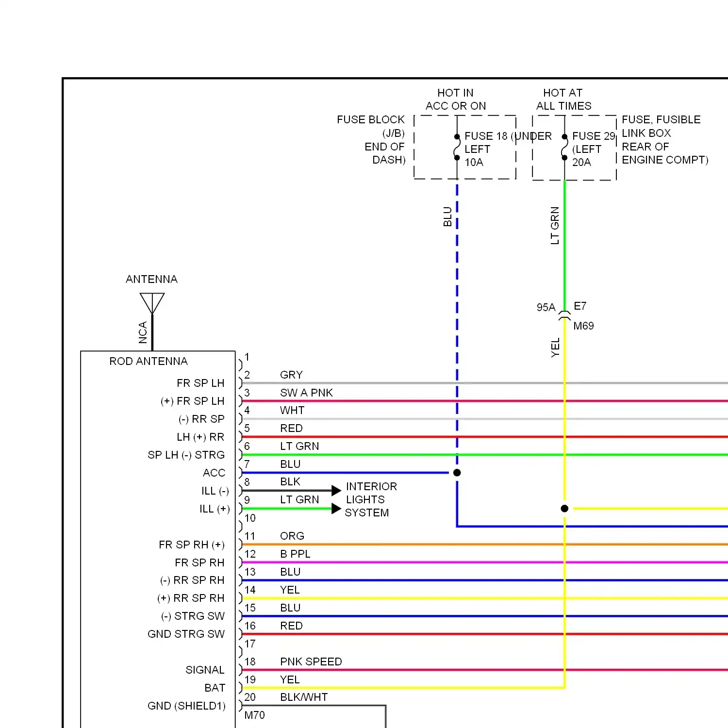The image size is (728, 728).
Task: Click the GND (SHIELD1) terminal label
Action: pos(186,706)
